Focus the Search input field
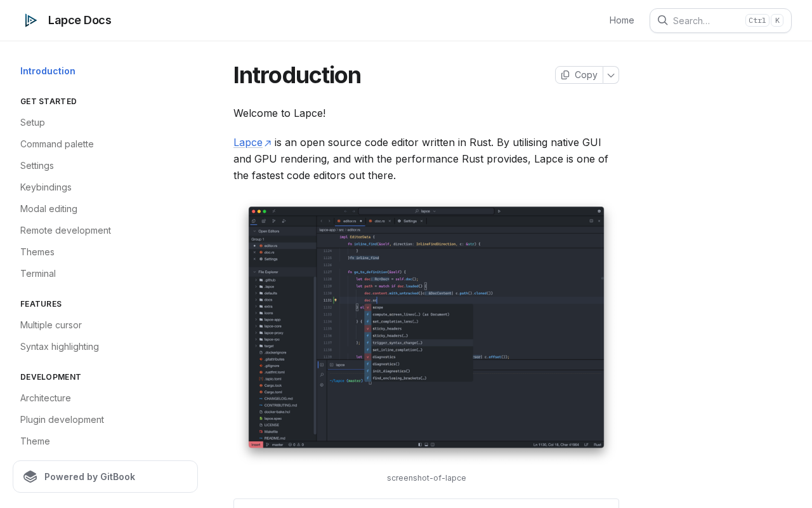Viewport: 812px width, 508px height. click(x=721, y=20)
